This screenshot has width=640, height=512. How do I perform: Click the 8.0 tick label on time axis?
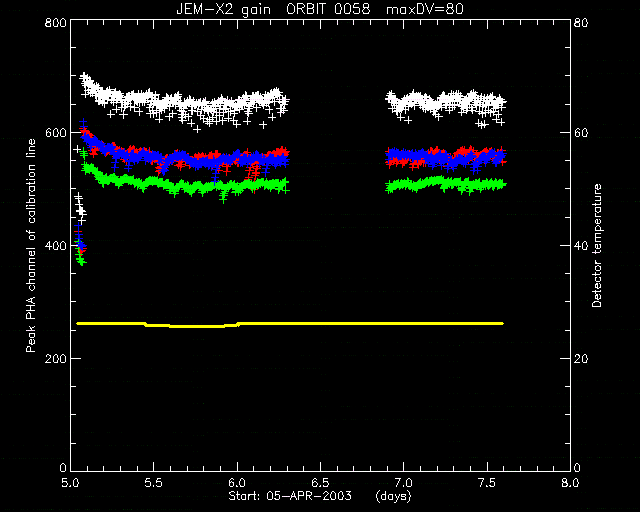(x=570, y=483)
